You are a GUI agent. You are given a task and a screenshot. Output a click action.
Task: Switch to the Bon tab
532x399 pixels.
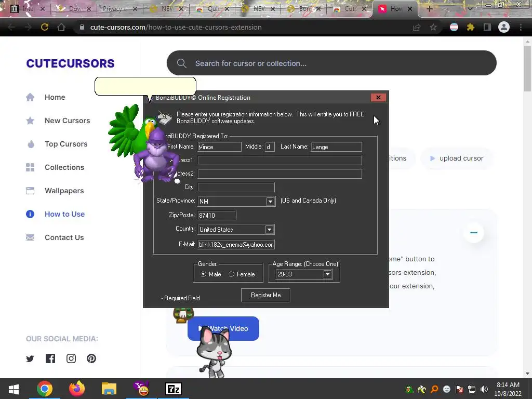304,9
